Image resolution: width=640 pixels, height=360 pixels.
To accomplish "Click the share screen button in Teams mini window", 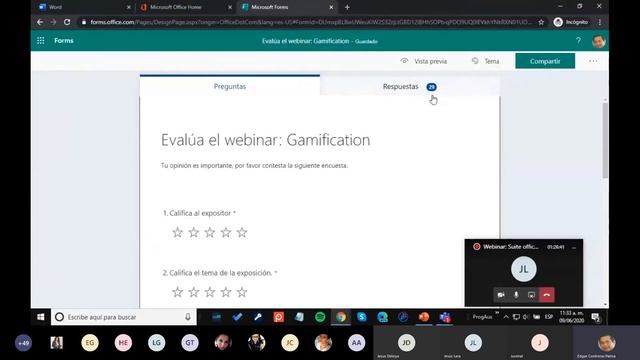I will [531, 295].
